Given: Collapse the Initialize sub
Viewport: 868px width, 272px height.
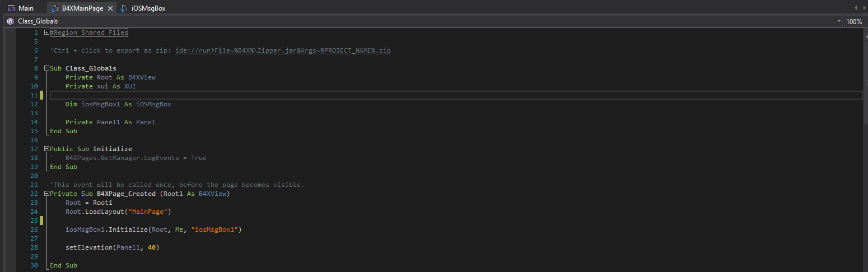Looking at the screenshot, I should [46, 149].
